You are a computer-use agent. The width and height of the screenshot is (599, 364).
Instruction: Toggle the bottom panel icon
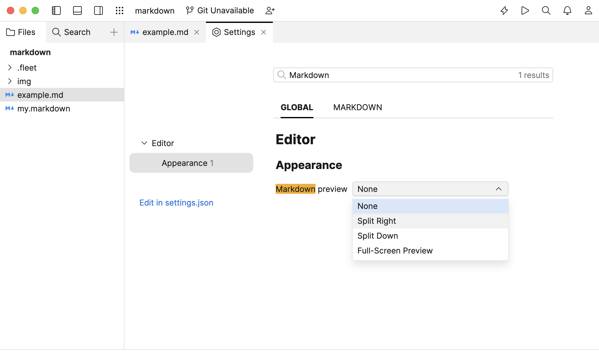point(77,10)
